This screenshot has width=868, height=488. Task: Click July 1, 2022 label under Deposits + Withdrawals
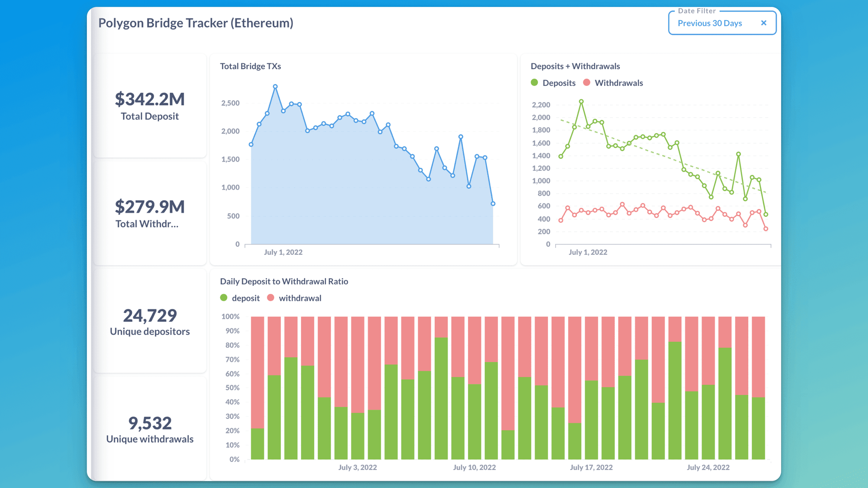pyautogui.click(x=588, y=252)
